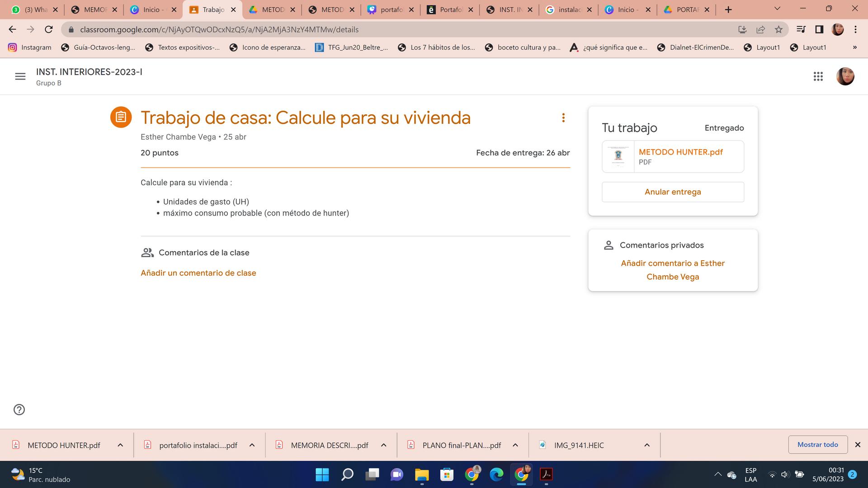Open Windows Start menu on the taskbar
This screenshot has height=488, width=868.
pyautogui.click(x=322, y=474)
